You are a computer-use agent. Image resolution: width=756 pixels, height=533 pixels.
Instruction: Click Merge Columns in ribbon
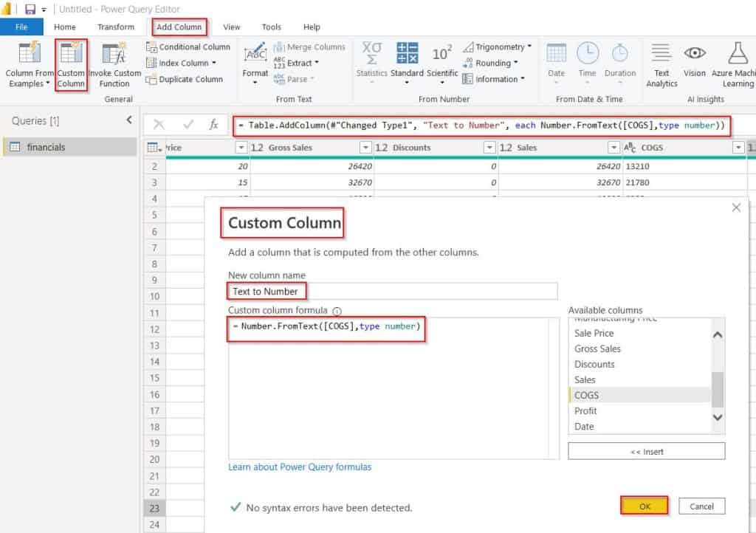pos(309,47)
